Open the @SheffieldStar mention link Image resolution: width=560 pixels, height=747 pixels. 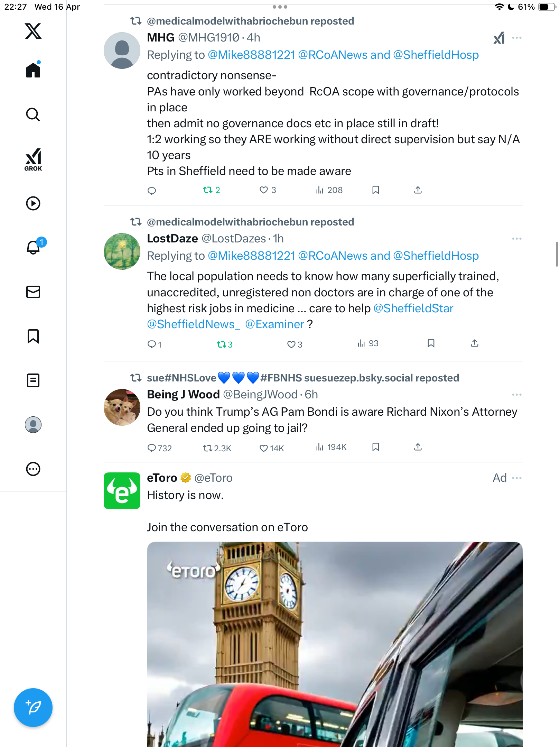tap(413, 308)
